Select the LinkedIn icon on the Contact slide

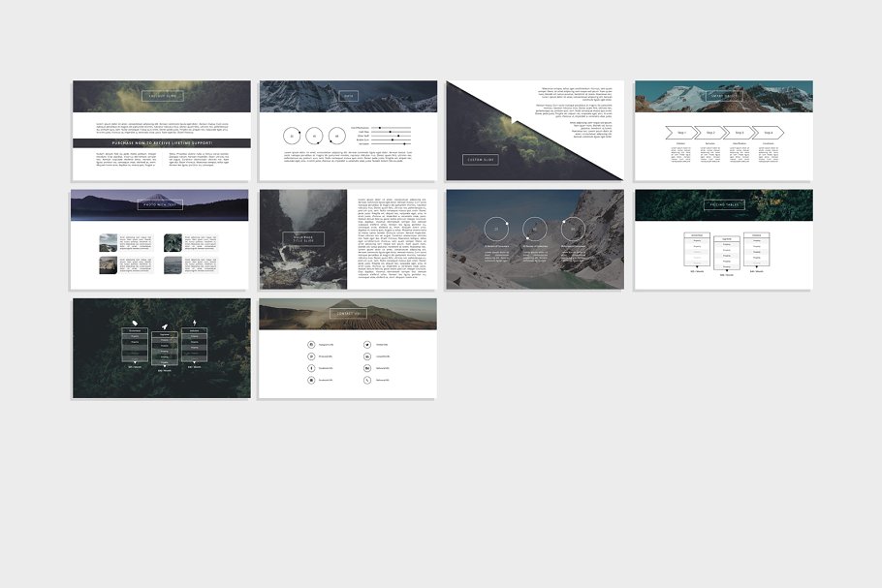coord(366,356)
